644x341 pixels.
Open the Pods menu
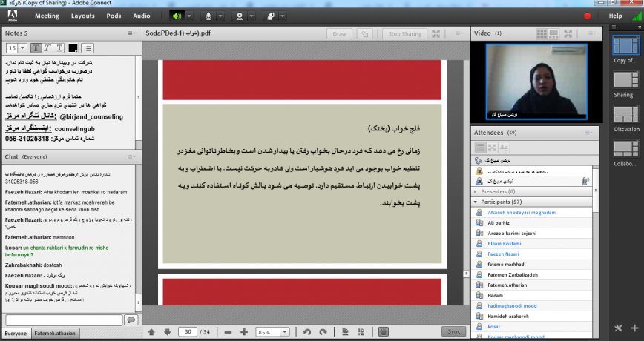pyautogui.click(x=114, y=15)
